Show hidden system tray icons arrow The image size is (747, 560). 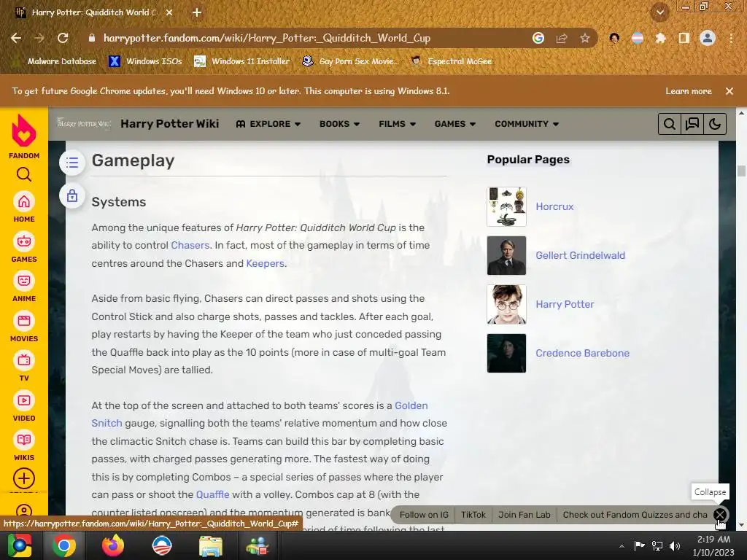point(622,546)
